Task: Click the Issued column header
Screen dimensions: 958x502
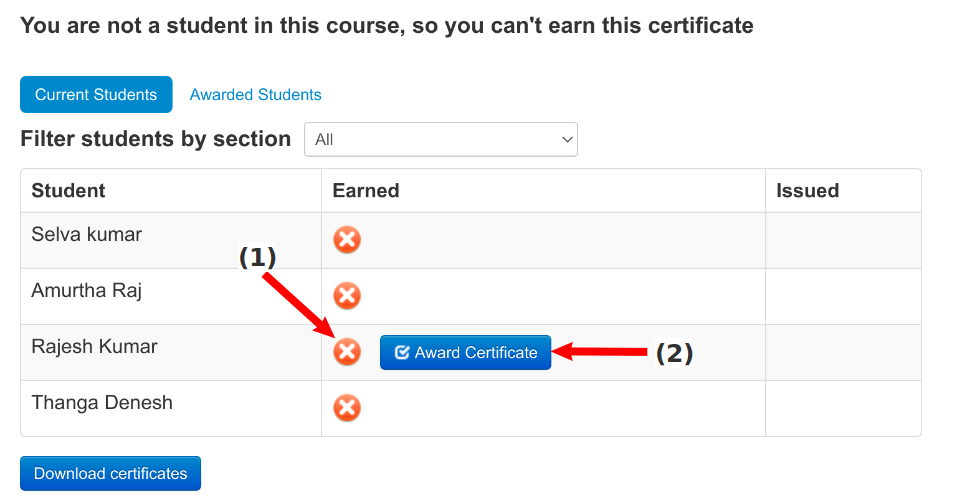Action: [x=807, y=190]
